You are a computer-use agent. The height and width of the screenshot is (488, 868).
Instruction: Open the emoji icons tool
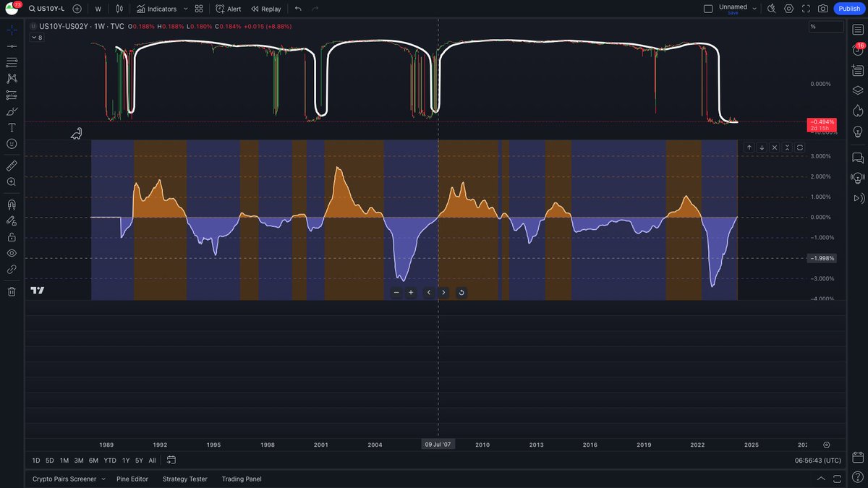point(12,144)
